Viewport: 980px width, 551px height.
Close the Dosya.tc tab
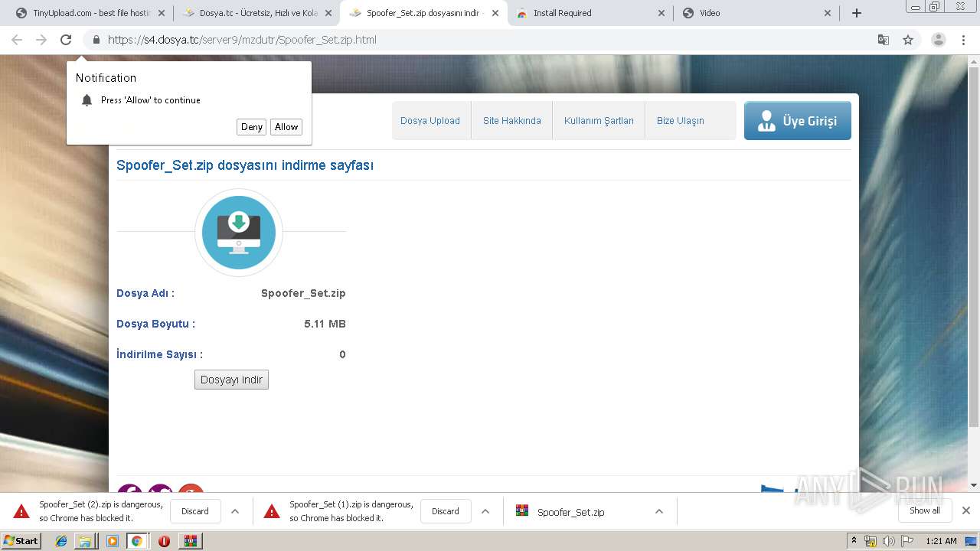point(328,13)
